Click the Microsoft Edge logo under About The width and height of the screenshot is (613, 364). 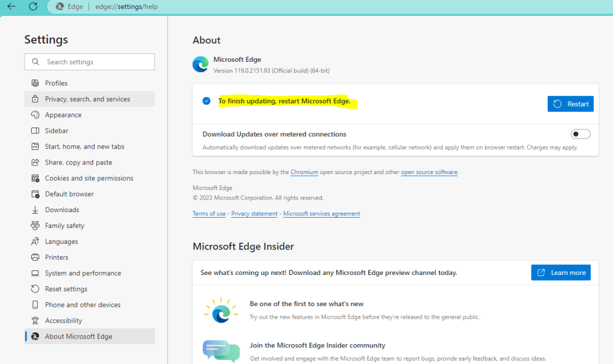click(200, 65)
